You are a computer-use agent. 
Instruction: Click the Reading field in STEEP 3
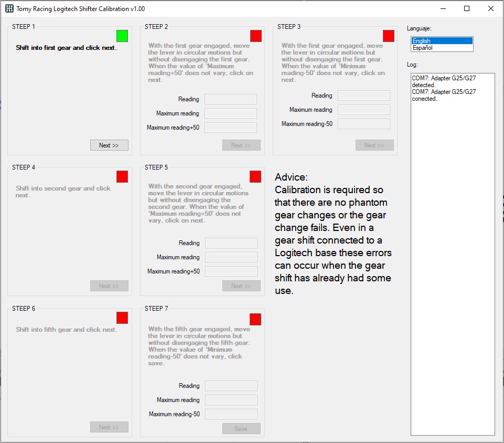pyautogui.click(x=364, y=96)
